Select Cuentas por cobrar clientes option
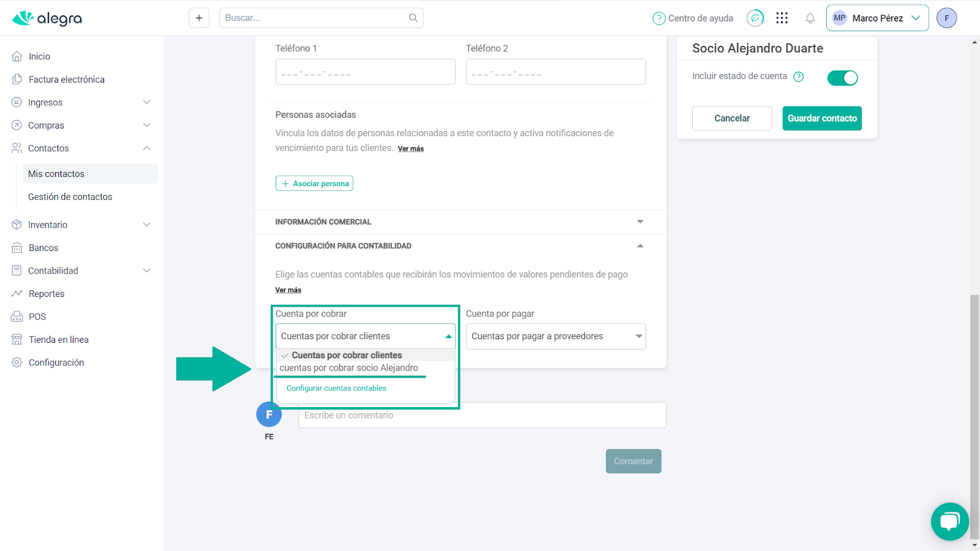980x551 pixels. click(x=366, y=355)
